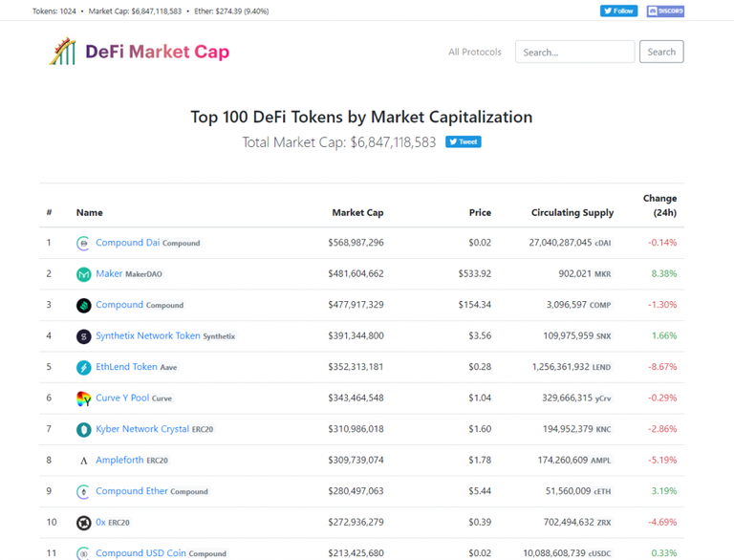The width and height of the screenshot is (734, 560).
Task: Open the Maker token link
Action: [109, 273]
